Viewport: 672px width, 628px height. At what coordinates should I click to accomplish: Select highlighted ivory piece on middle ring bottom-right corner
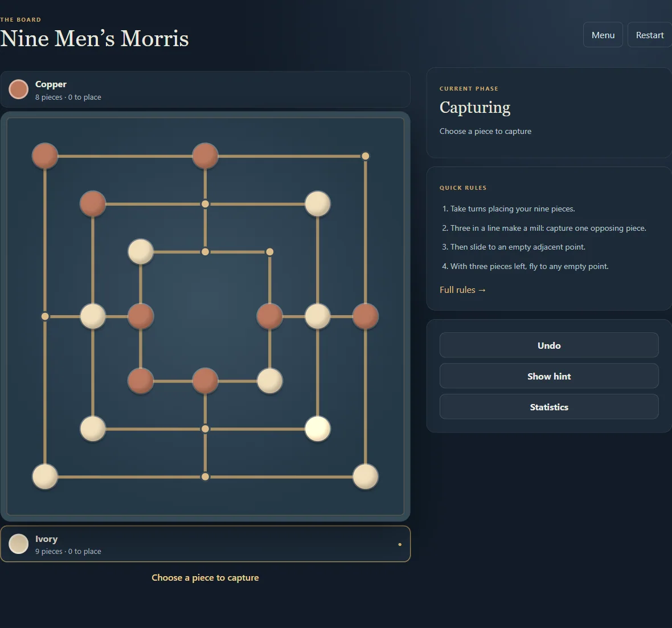[318, 429]
